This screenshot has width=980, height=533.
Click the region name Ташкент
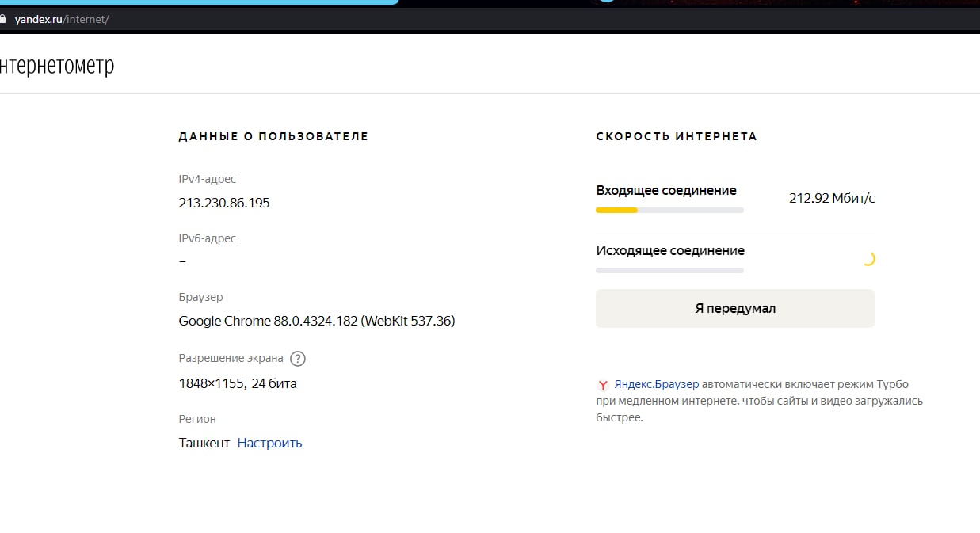[204, 443]
